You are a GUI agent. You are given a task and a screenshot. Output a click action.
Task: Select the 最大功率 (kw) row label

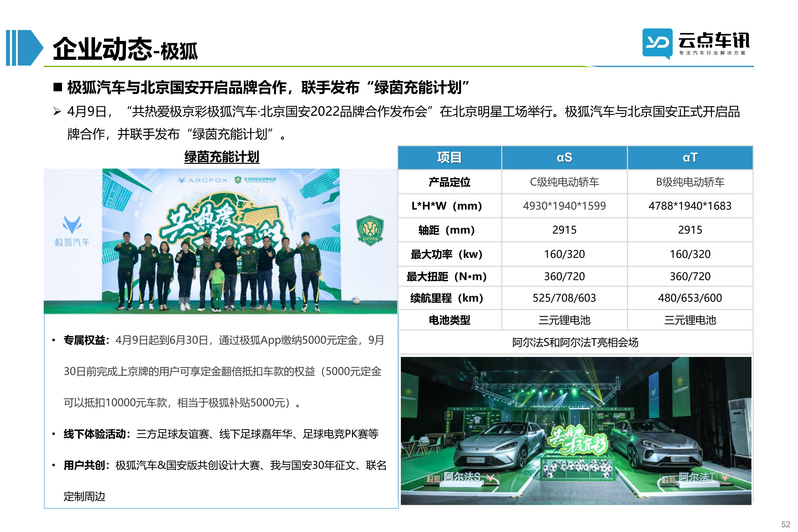[447, 254]
